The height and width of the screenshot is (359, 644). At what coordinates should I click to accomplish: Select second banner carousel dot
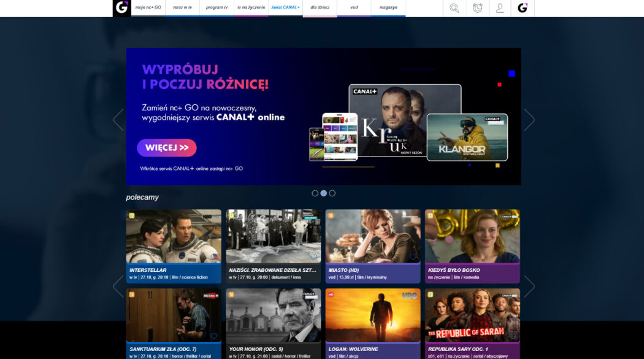(324, 193)
